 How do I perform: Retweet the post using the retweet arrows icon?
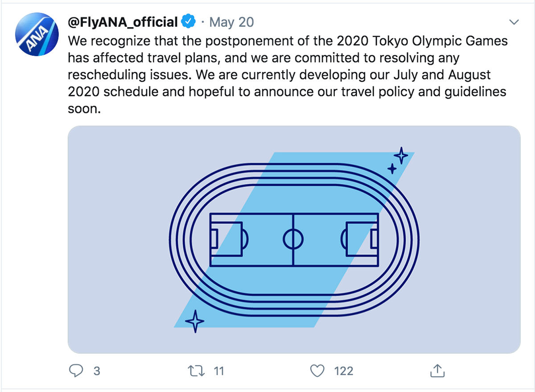tap(194, 371)
